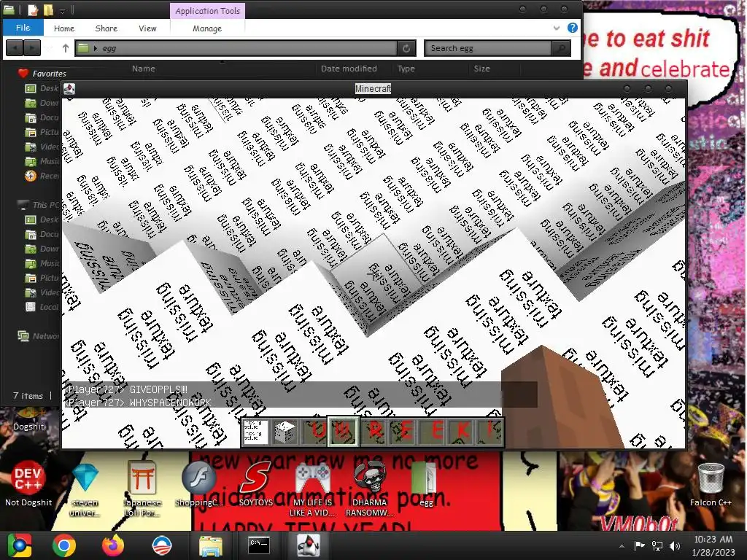Click the Search egg field
Image resolution: width=747 pixels, height=560 pixels.
point(488,48)
